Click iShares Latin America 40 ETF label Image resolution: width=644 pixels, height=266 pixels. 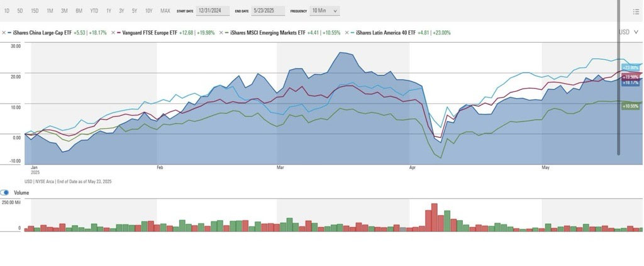[386, 33]
